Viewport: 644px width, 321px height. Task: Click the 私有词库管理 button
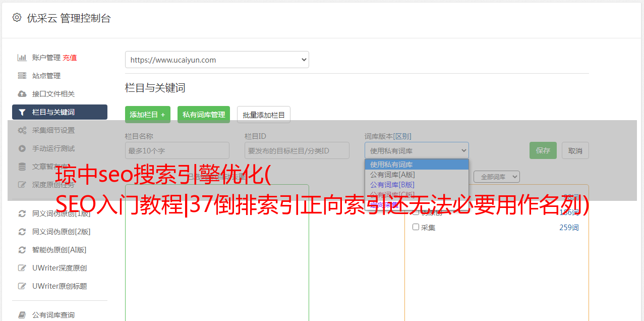[204, 115]
